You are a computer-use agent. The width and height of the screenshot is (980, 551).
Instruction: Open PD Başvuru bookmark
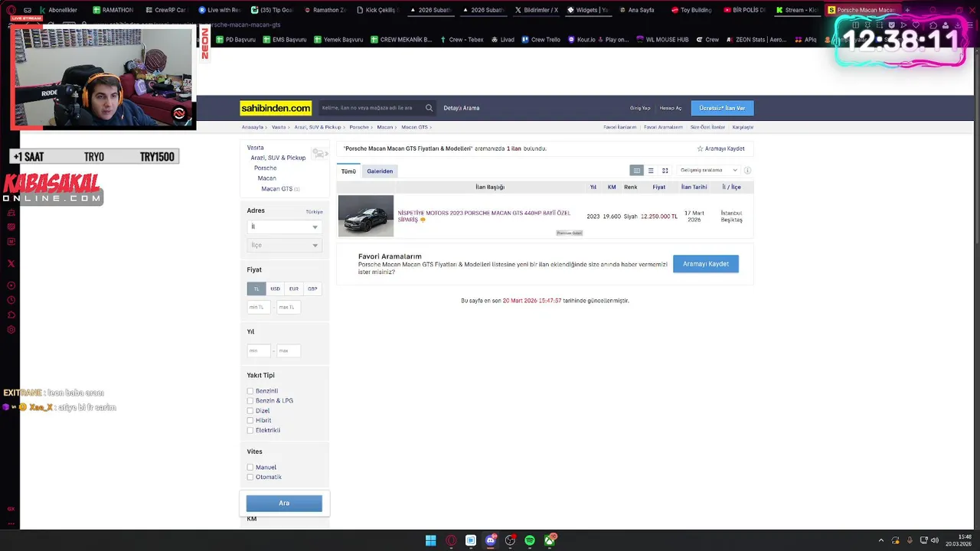(x=236, y=39)
